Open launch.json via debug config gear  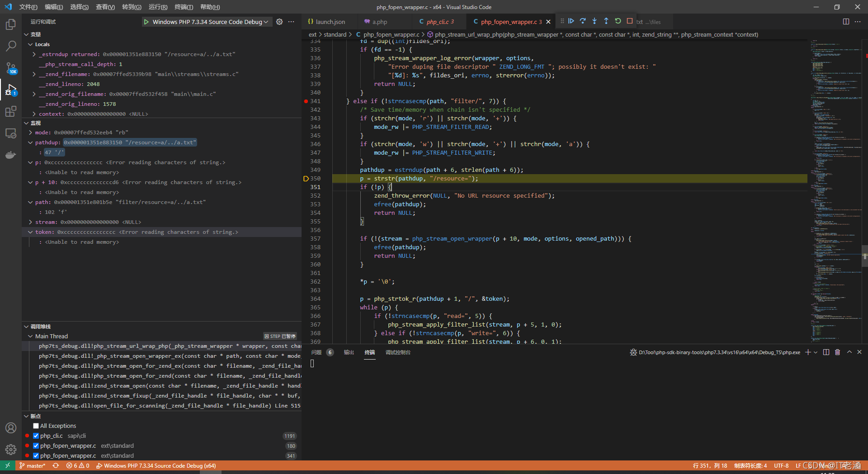point(279,22)
